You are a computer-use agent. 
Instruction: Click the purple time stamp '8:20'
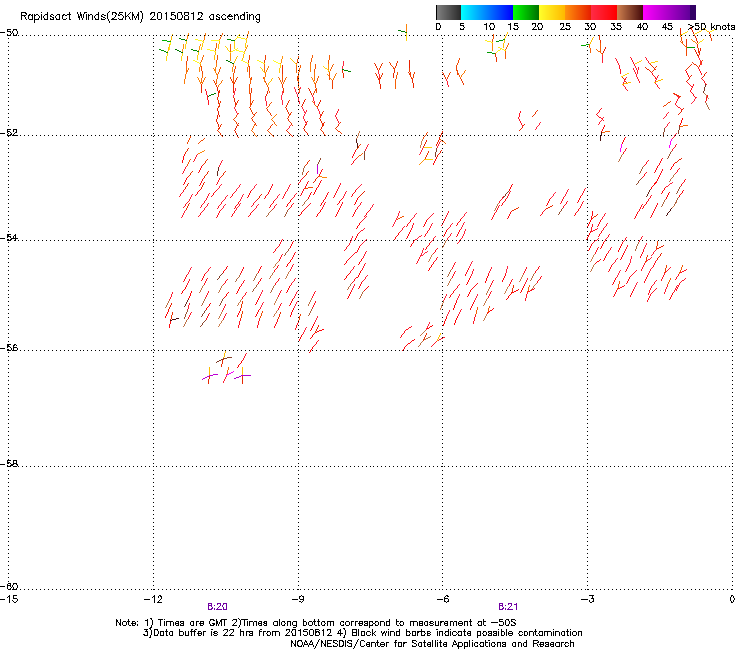(218, 607)
